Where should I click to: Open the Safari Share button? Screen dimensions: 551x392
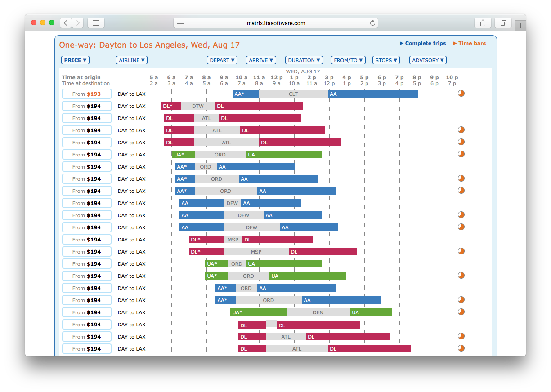(483, 23)
